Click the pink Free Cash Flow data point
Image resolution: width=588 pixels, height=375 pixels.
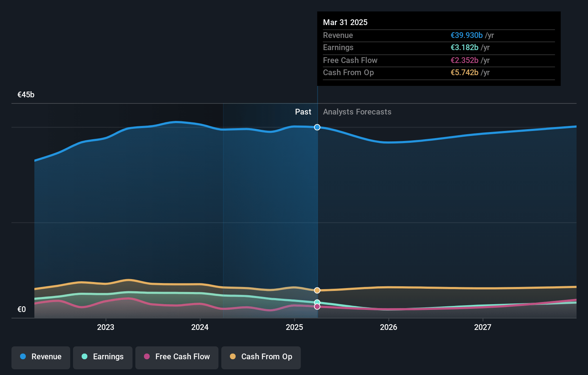click(317, 307)
